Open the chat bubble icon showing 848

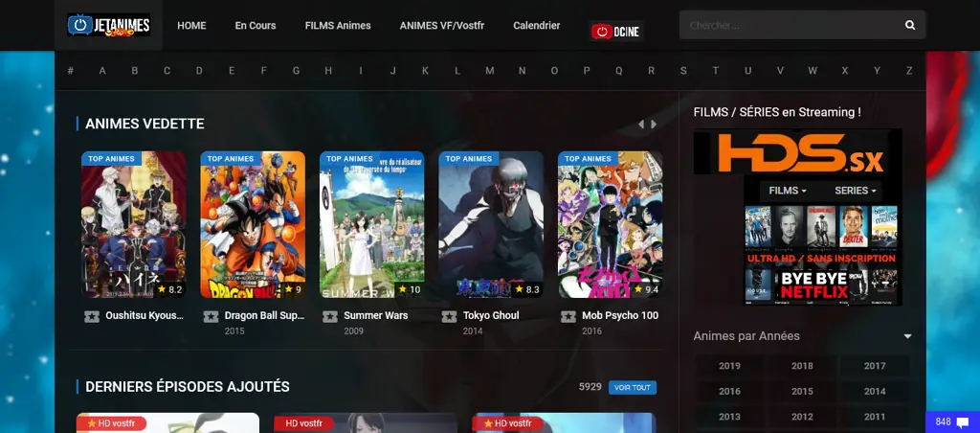pyautogui.click(x=963, y=422)
